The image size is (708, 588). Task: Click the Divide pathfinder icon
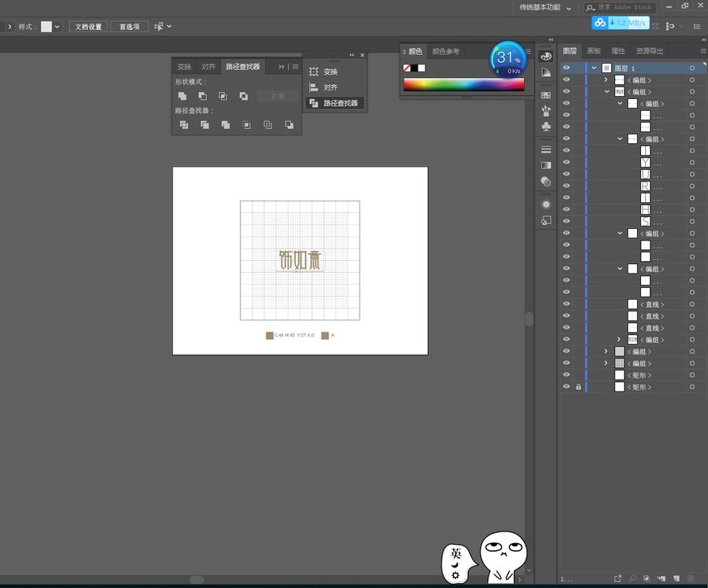tap(184, 124)
